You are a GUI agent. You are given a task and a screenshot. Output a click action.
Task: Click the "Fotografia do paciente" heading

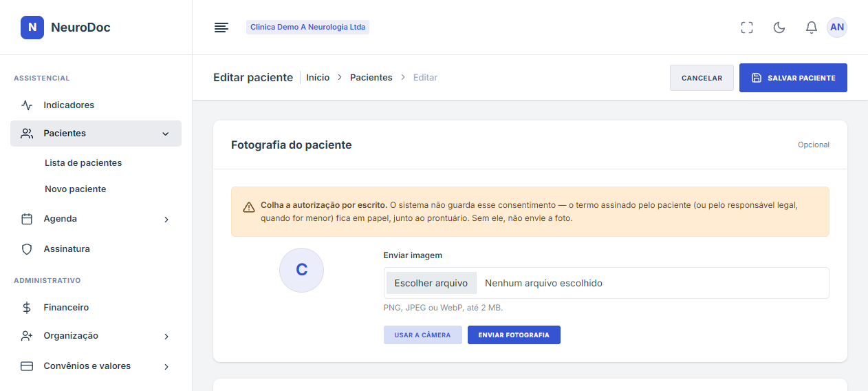coord(292,145)
